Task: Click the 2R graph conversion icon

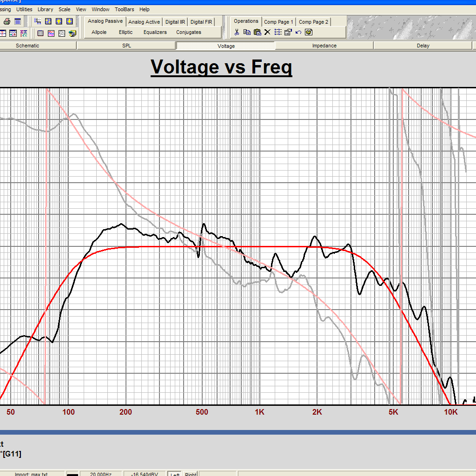Action: pos(13,33)
